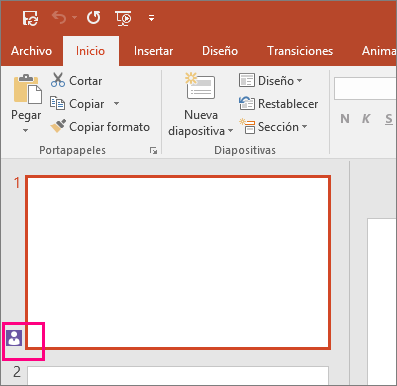
Task: Switch to the Diseño ribbon tab
Action: [x=220, y=51]
